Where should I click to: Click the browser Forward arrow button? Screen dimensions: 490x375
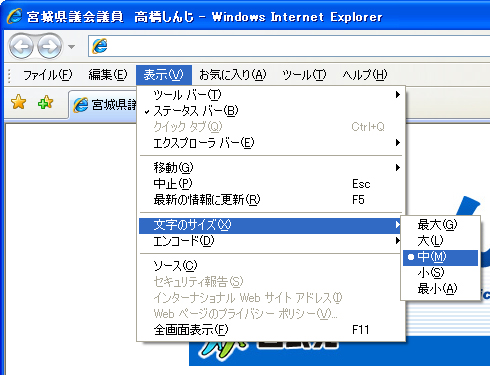[49, 46]
